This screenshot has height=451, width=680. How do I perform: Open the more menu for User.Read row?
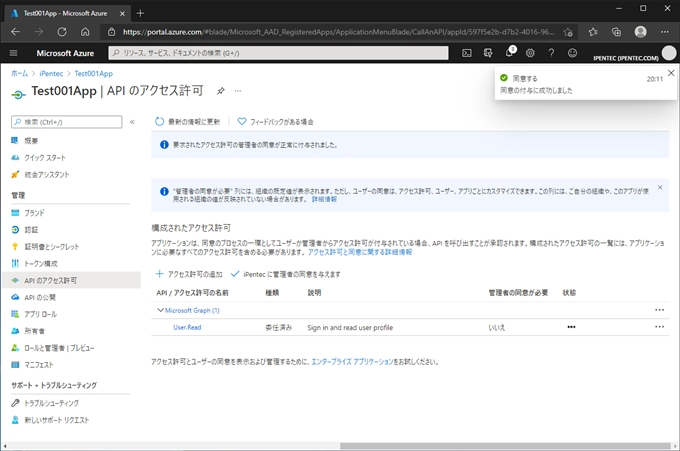[x=659, y=327]
